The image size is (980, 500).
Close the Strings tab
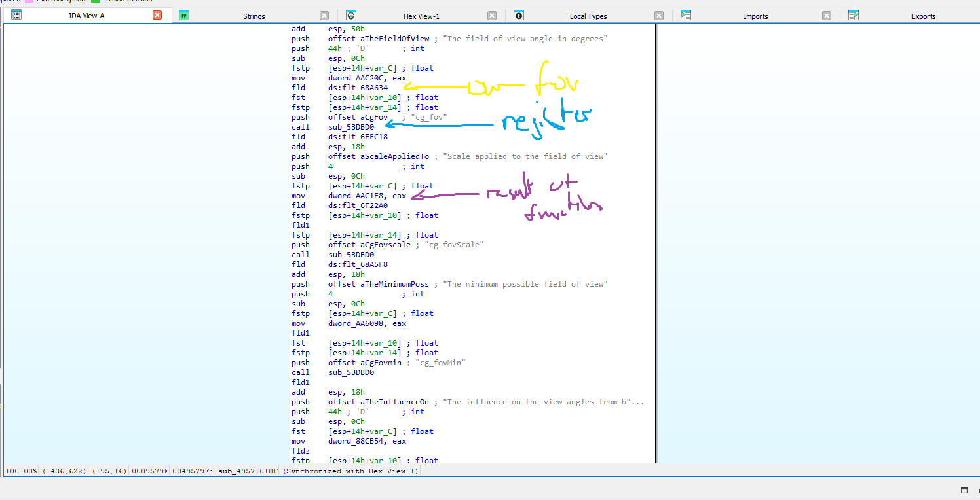point(325,16)
